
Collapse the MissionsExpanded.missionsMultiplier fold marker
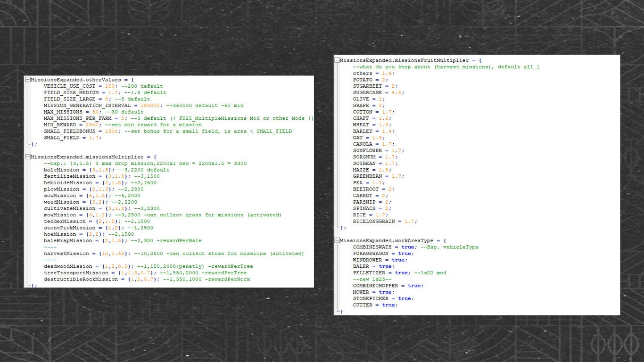coord(28,157)
